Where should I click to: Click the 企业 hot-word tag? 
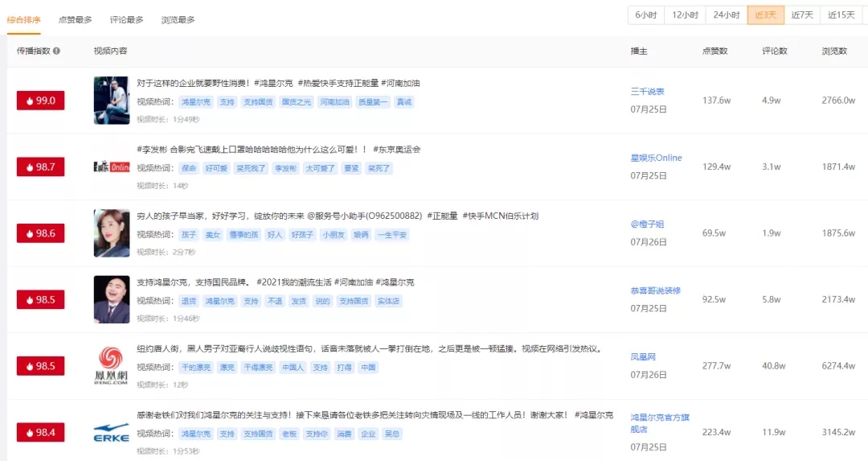click(x=368, y=434)
